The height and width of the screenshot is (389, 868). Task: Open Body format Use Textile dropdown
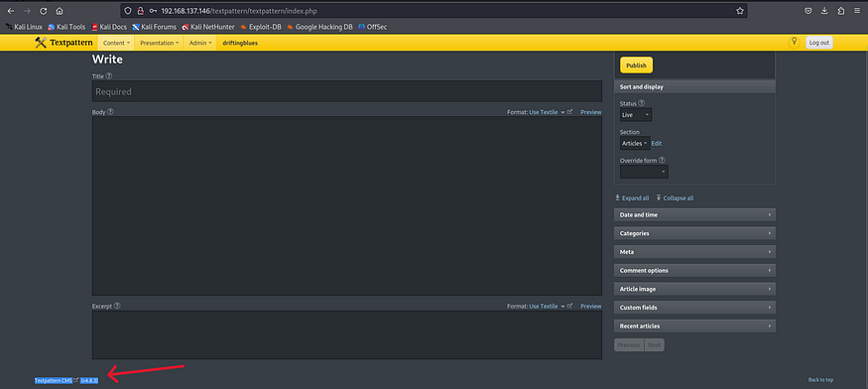(x=547, y=112)
